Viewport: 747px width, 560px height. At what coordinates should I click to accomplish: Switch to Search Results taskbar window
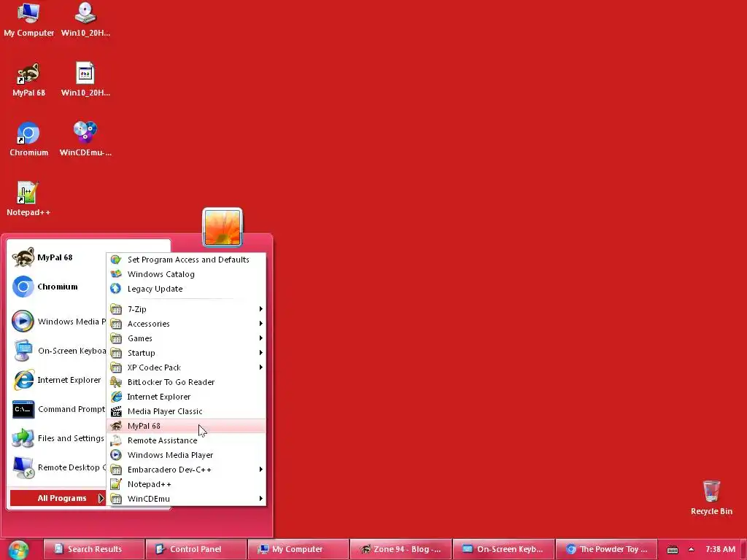94,549
